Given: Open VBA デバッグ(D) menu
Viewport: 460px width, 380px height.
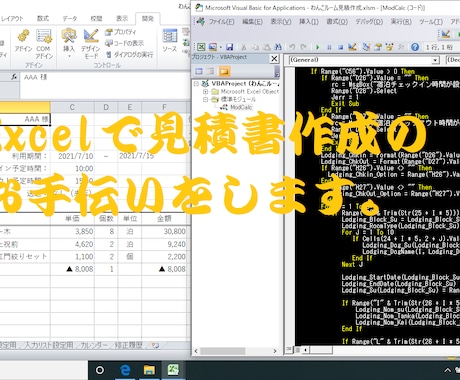Looking at the screenshot, I should point(369,22).
